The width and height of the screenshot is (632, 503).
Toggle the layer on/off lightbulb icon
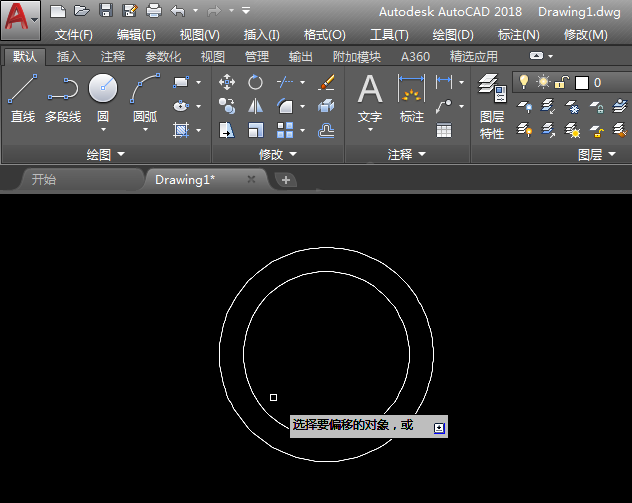522,82
